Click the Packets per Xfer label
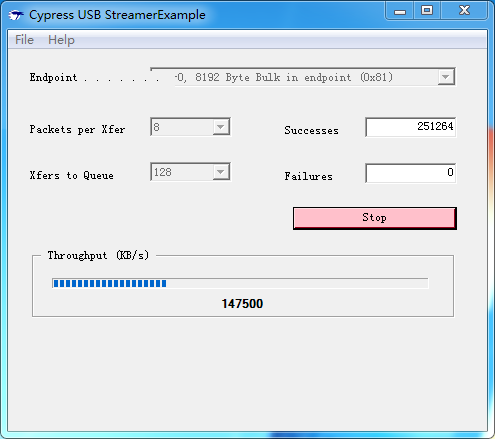This screenshot has width=495, height=439. pos(77,129)
